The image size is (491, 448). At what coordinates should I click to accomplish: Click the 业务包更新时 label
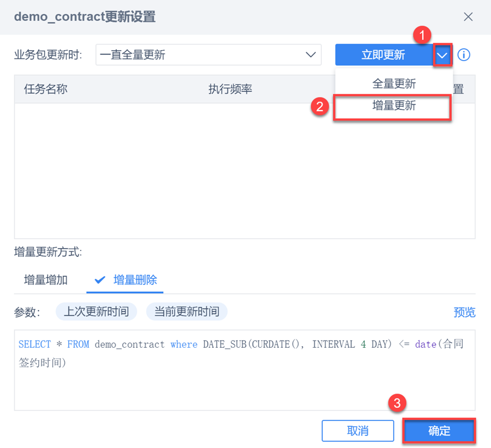click(x=48, y=55)
